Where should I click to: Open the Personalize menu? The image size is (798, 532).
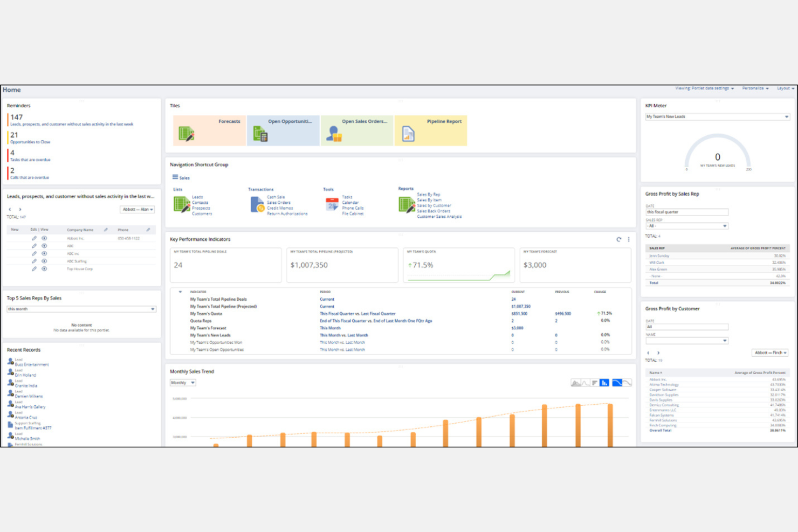pyautogui.click(x=755, y=88)
